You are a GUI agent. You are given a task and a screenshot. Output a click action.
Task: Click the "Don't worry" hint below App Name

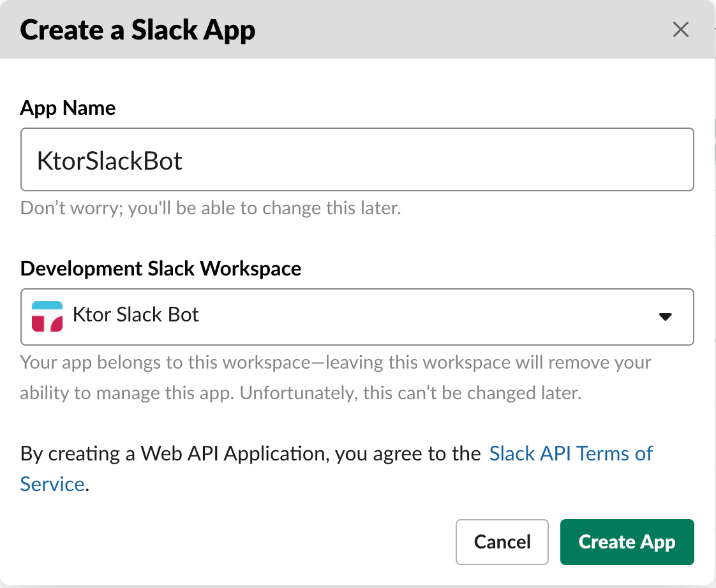point(211,209)
